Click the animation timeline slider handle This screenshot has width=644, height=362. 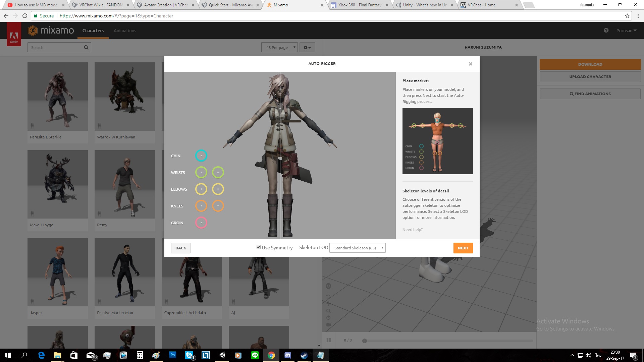point(365,341)
